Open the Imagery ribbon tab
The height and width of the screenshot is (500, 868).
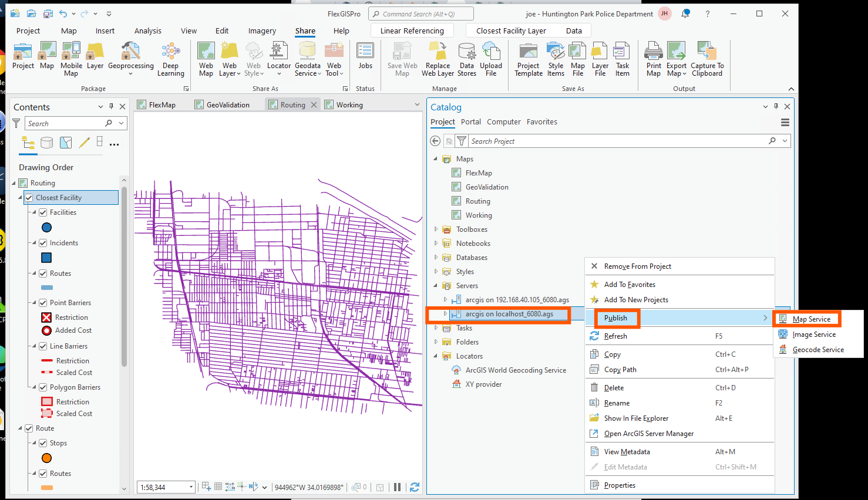pos(262,31)
